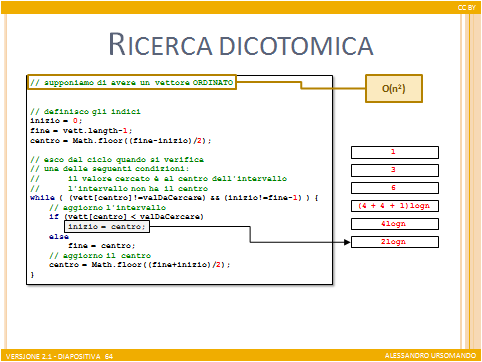Click the comment "supponiamo di avere un vettore ORDINATO"
The width and height of the screenshot is (482, 362).
pyautogui.click(x=132, y=82)
